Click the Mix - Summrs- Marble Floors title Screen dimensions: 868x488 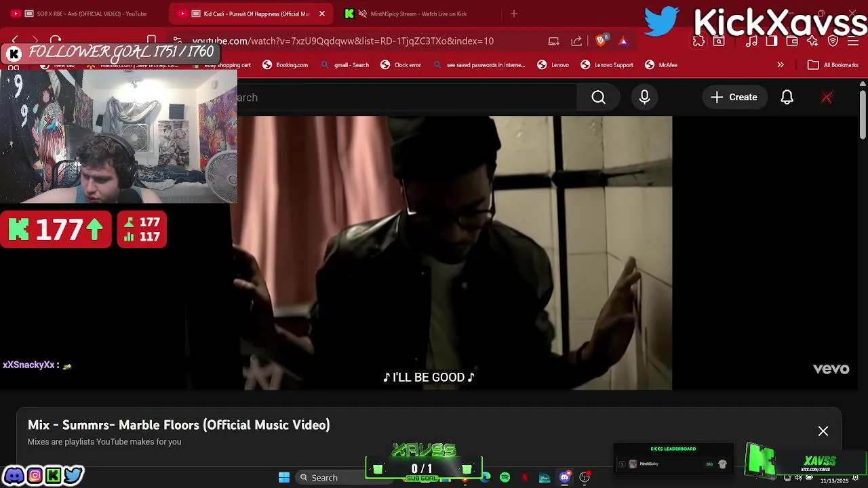tap(179, 425)
